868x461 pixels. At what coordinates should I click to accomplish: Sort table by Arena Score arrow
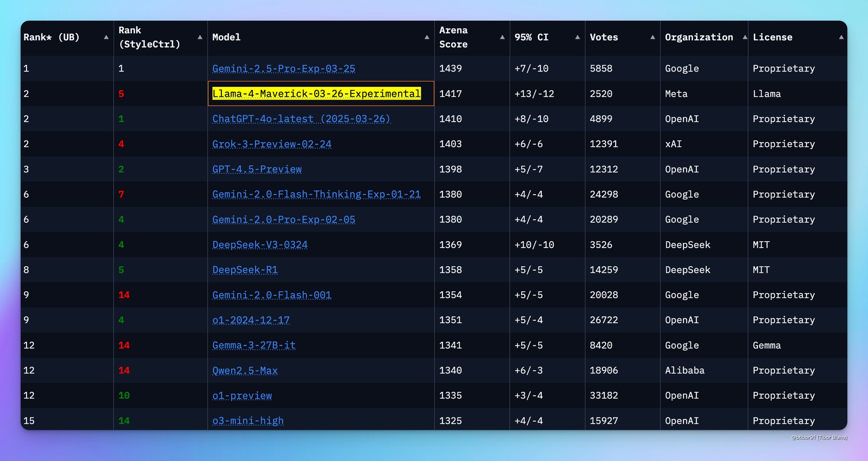pyautogui.click(x=502, y=37)
